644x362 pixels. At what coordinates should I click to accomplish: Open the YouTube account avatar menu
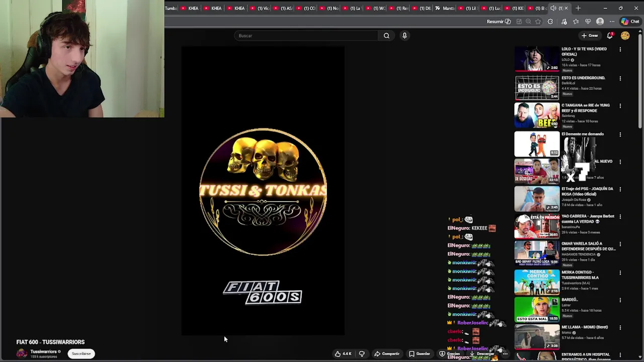pyautogui.click(x=625, y=36)
